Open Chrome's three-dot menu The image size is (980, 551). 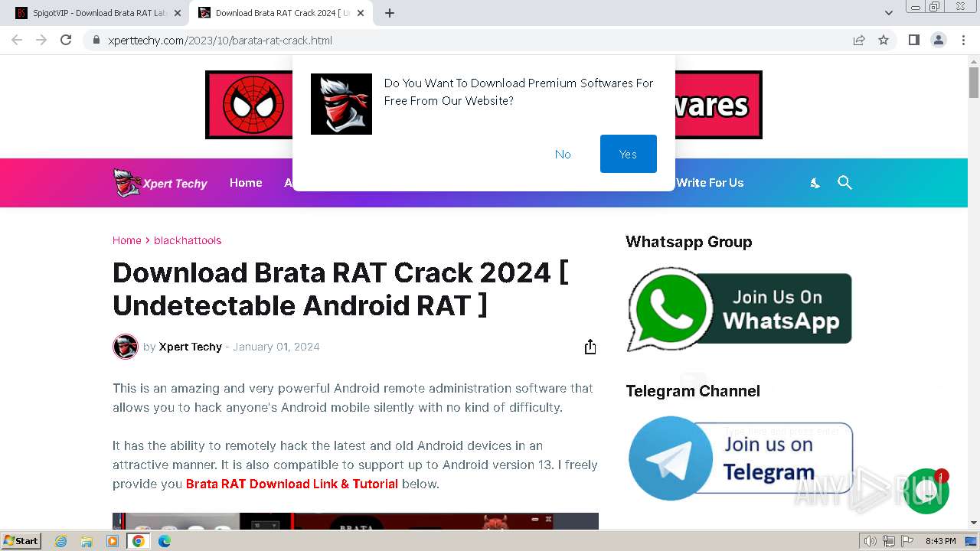[x=964, y=40]
